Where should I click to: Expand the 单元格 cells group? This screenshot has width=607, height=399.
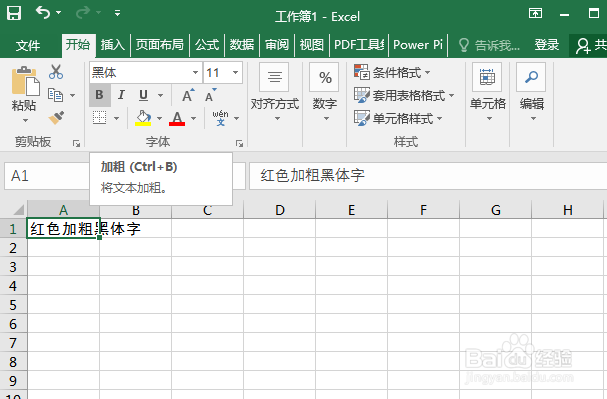487,93
